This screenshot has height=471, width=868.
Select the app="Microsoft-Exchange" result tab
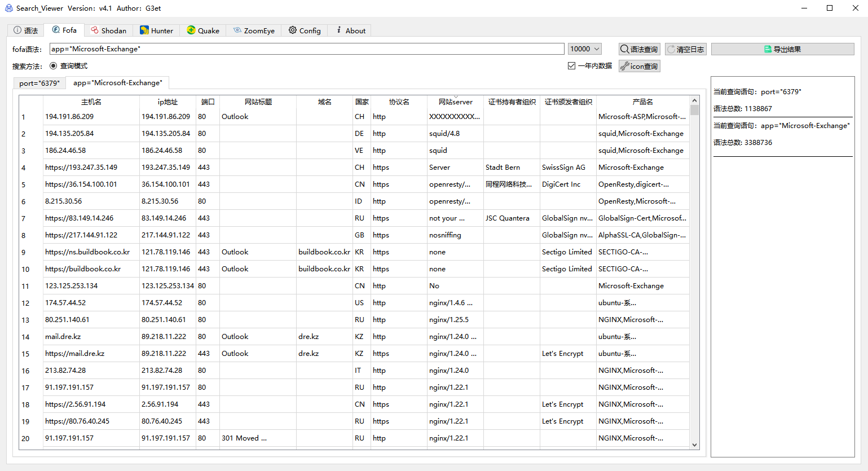(x=118, y=82)
